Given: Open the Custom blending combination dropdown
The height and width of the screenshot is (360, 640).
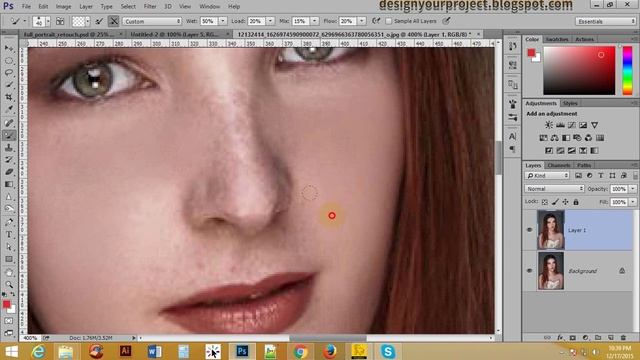Looking at the screenshot, I should 152,21.
